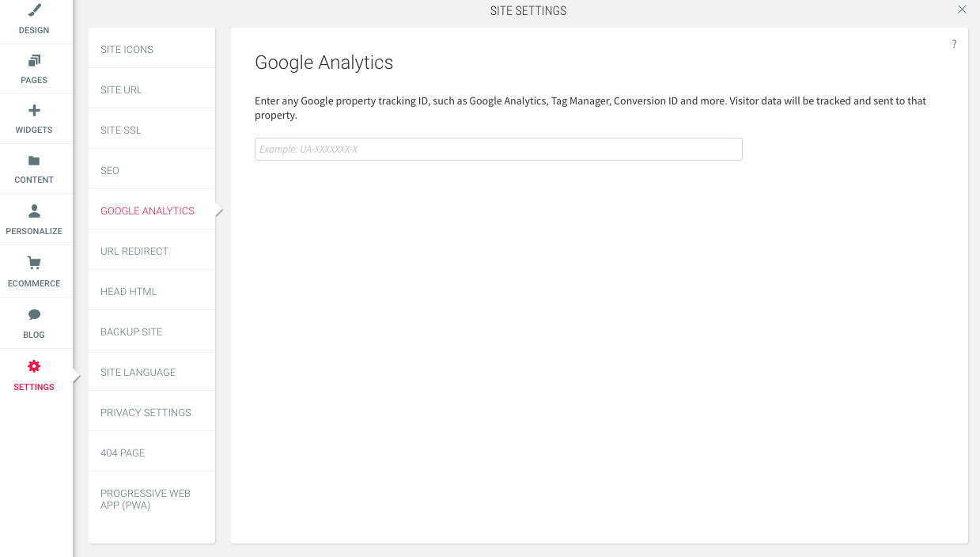Viewport: 980px width, 557px height.
Task: Open the Site SSL section
Action: [x=152, y=130]
